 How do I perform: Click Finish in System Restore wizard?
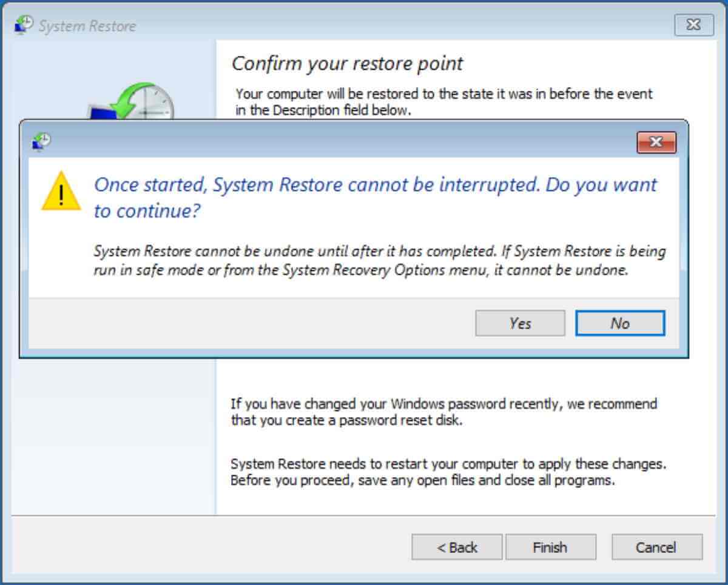click(550, 547)
